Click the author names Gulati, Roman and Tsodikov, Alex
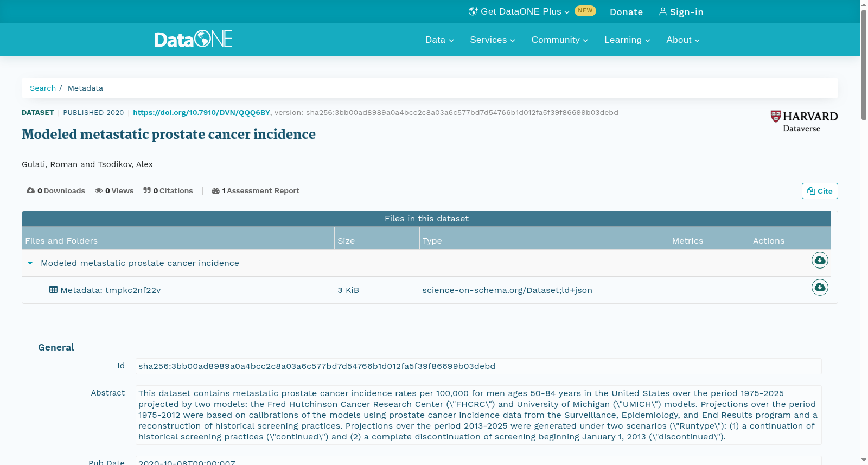This screenshot has width=868, height=465. pyautogui.click(x=87, y=164)
